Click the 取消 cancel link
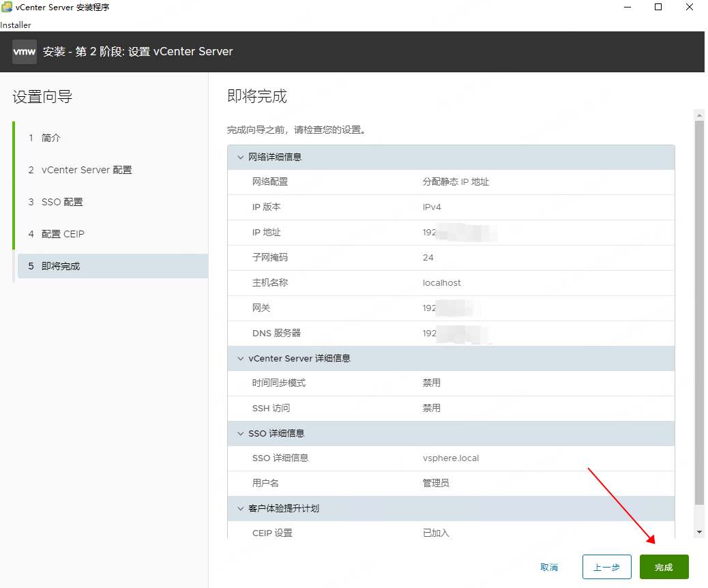This screenshot has width=708, height=588. 549,567
